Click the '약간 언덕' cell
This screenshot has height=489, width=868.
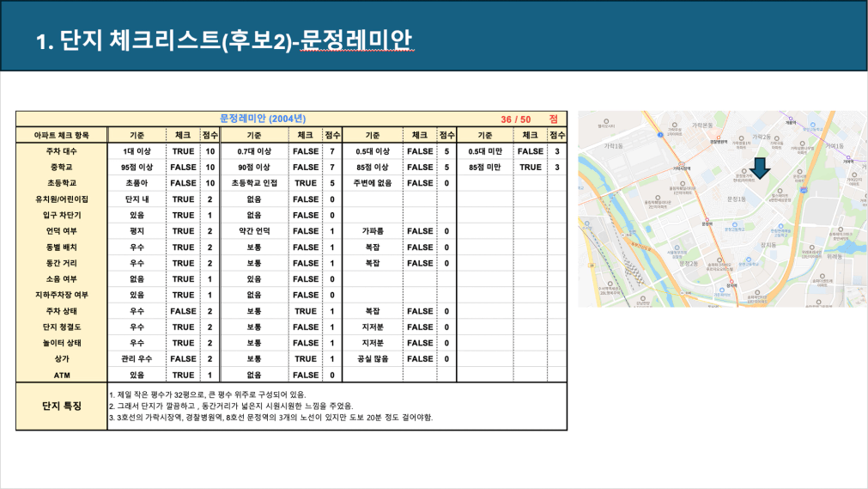(254, 231)
